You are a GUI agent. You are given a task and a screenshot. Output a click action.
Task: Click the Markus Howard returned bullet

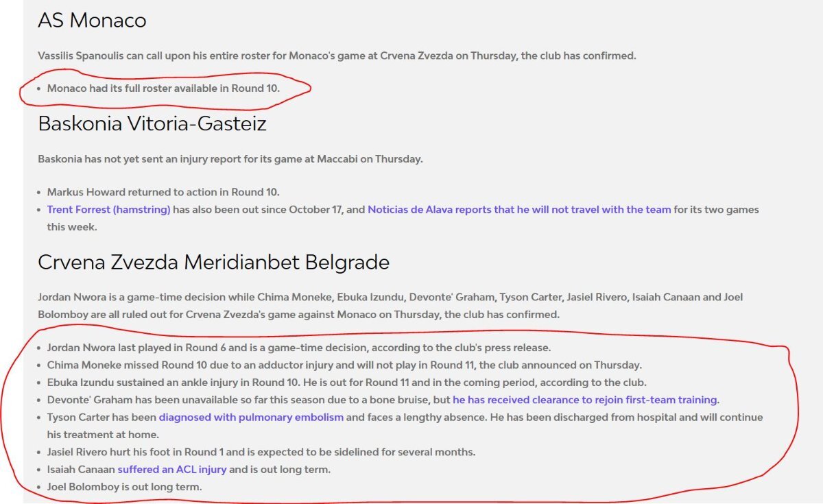tap(163, 192)
